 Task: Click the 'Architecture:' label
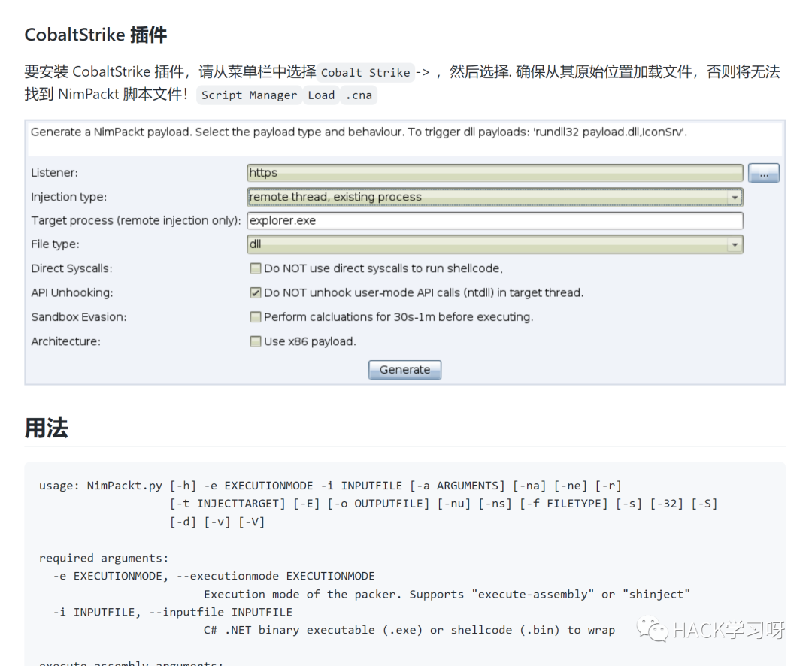tap(65, 341)
